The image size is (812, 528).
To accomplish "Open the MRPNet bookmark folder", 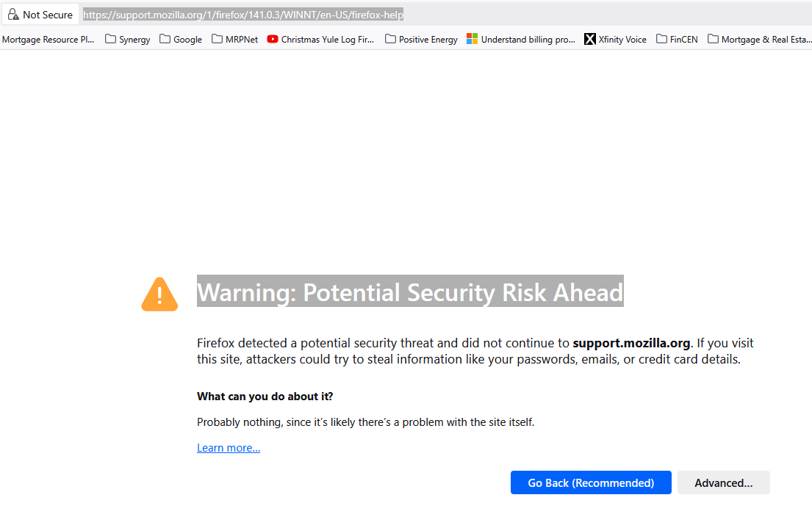I will pyautogui.click(x=235, y=40).
